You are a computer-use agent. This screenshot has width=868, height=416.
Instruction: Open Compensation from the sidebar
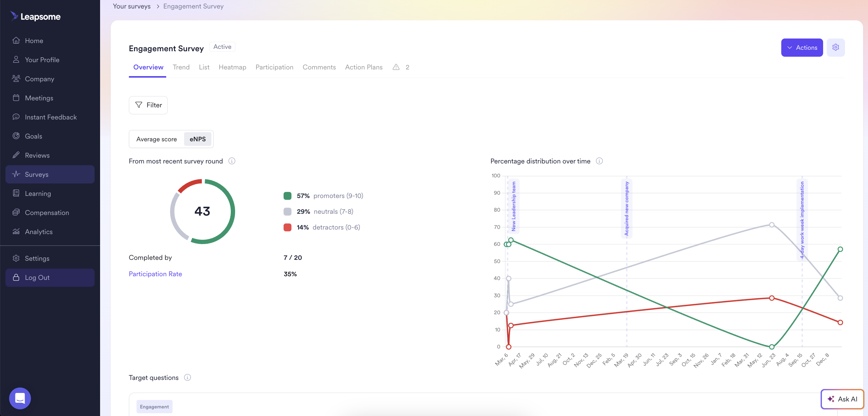47,213
